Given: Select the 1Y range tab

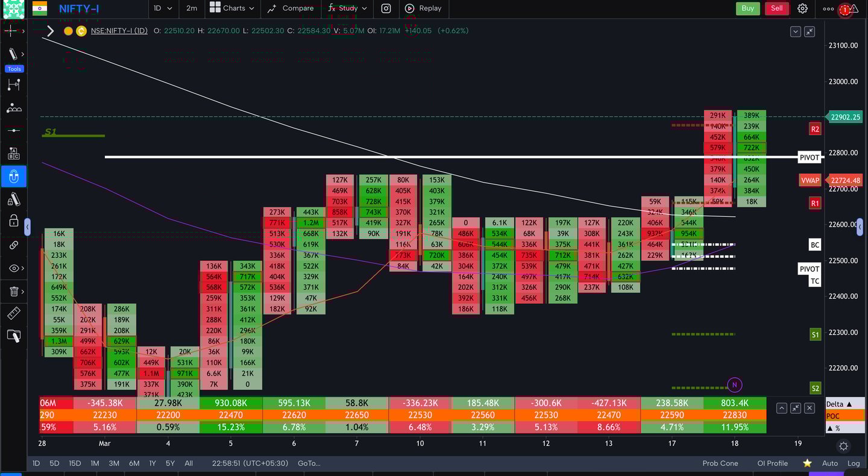Looking at the screenshot, I should tap(153, 463).
